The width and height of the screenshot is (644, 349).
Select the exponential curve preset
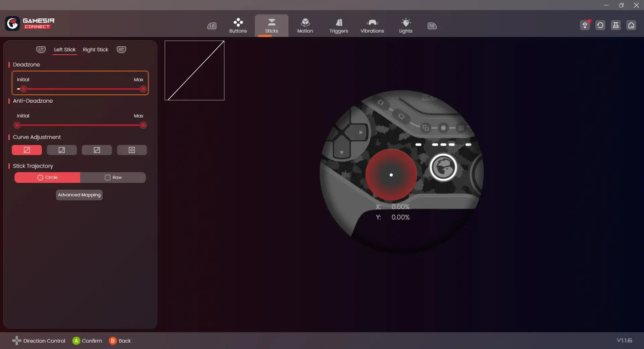click(62, 150)
